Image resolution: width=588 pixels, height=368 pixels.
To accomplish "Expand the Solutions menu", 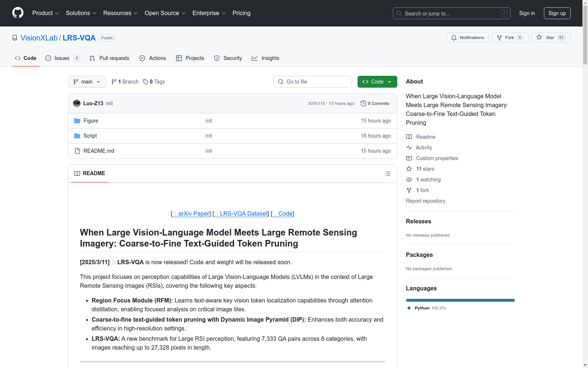I will (81, 13).
